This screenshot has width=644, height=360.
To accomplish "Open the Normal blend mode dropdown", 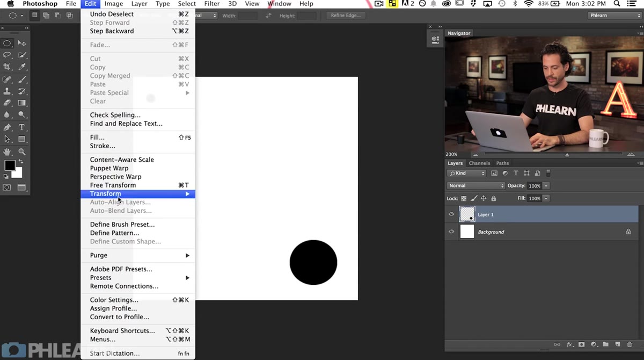I will pos(476,185).
